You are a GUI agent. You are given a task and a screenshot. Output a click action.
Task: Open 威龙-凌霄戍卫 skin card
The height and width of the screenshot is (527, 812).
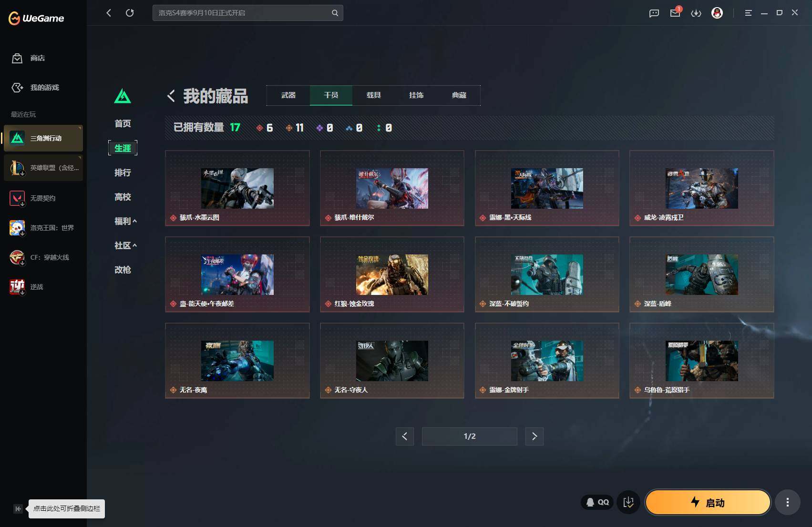click(x=701, y=188)
